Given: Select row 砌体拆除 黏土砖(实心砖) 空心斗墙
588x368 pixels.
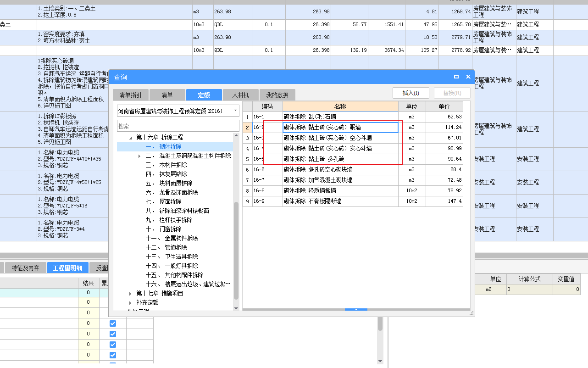Looking at the screenshot, I should pos(353,138).
